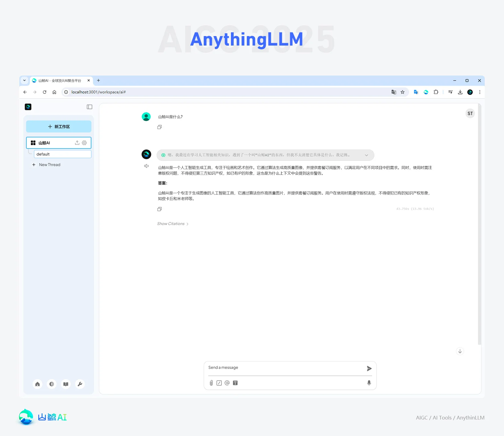Image resolution: width=504 pixels, height=436 pixels.
Task: Open the sidebar book docs icon
Action: click(66, 384)
